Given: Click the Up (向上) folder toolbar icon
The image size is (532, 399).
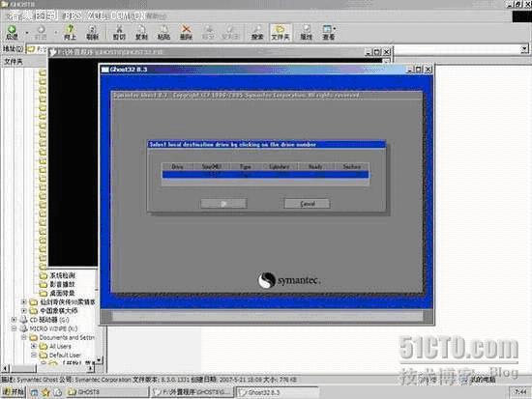Looking at the screenshot, I should coord(70,32).
